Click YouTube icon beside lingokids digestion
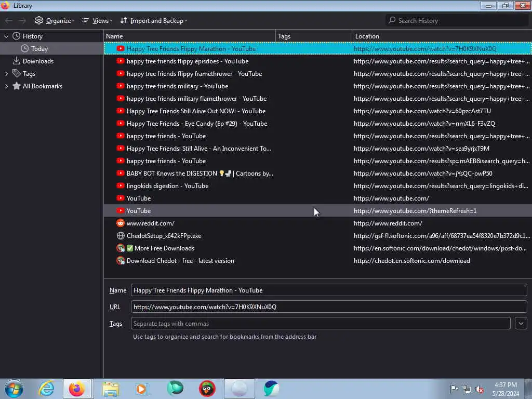The image size is (532, 399). pyautogui.click(x=121, y=185)
